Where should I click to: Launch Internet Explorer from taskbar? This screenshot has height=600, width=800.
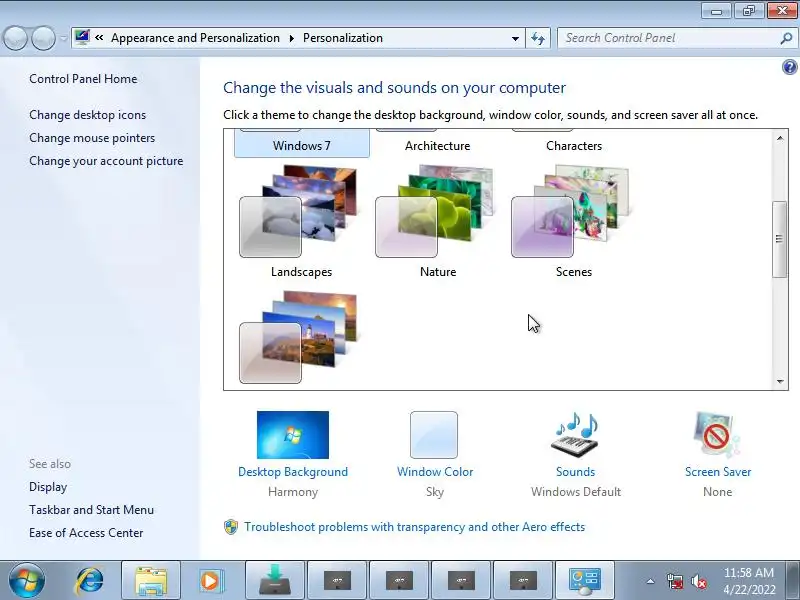tap(89, 581)
